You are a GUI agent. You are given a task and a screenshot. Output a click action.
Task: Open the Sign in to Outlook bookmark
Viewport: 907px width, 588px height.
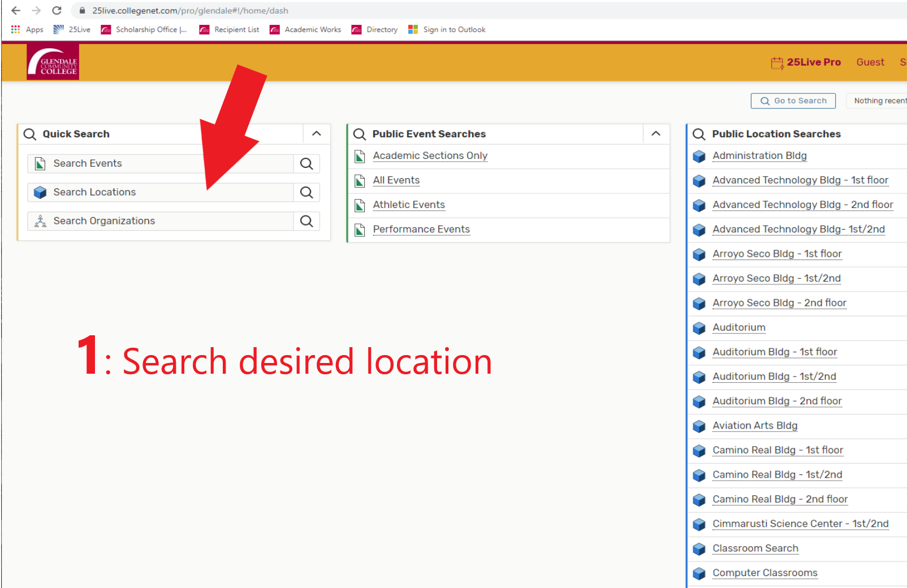pyautogui.click(x=447, y=29)
